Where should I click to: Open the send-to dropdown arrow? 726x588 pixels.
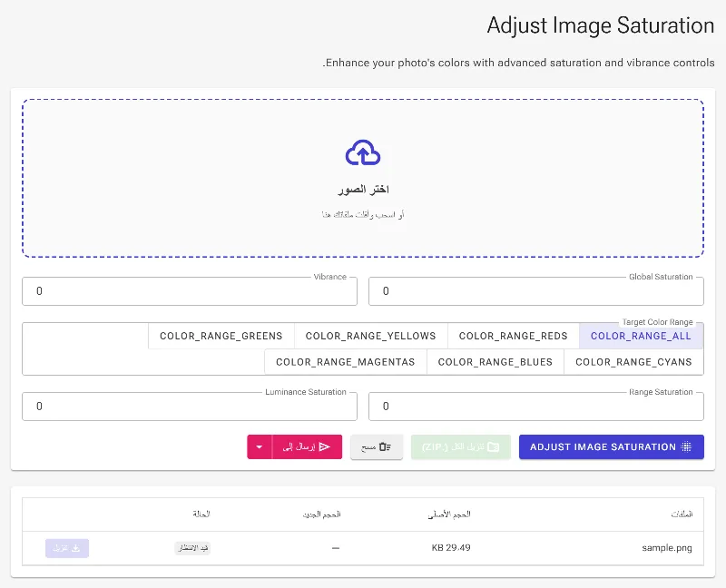pos(260,446)
